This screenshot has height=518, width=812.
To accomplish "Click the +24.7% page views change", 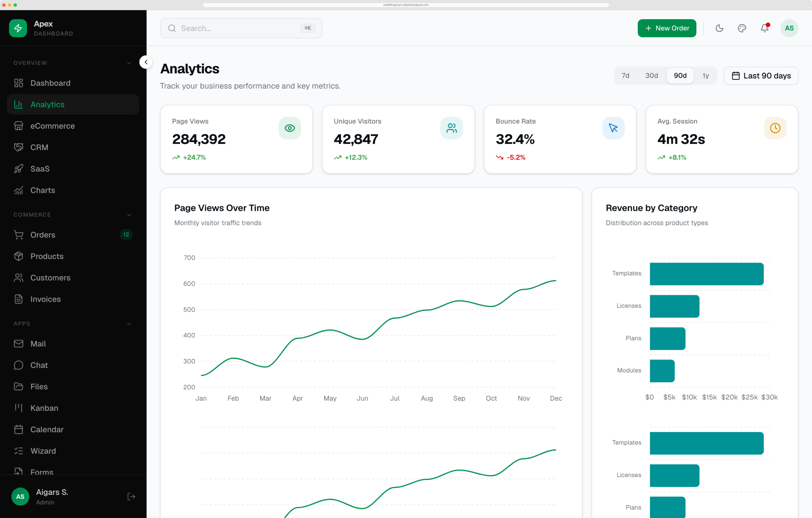I will click(194, 157).
